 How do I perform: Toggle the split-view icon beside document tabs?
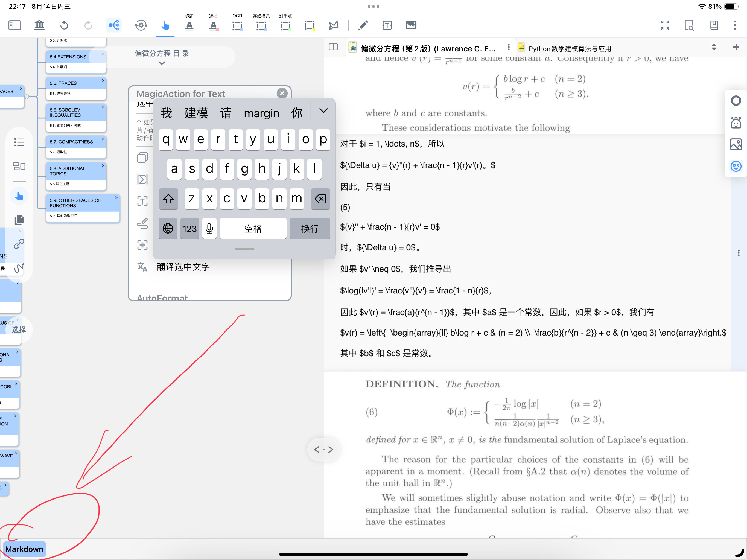[x=333, y=47]
